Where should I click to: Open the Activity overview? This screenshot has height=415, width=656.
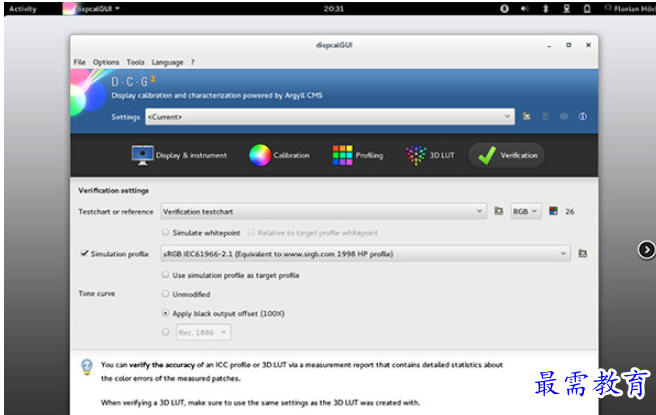coord(23,9)
